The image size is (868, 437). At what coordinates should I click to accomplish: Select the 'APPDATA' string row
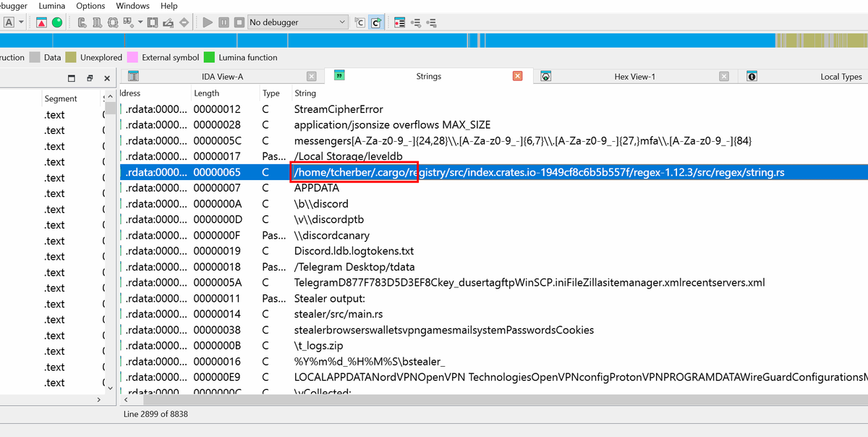tap(493, 188)
